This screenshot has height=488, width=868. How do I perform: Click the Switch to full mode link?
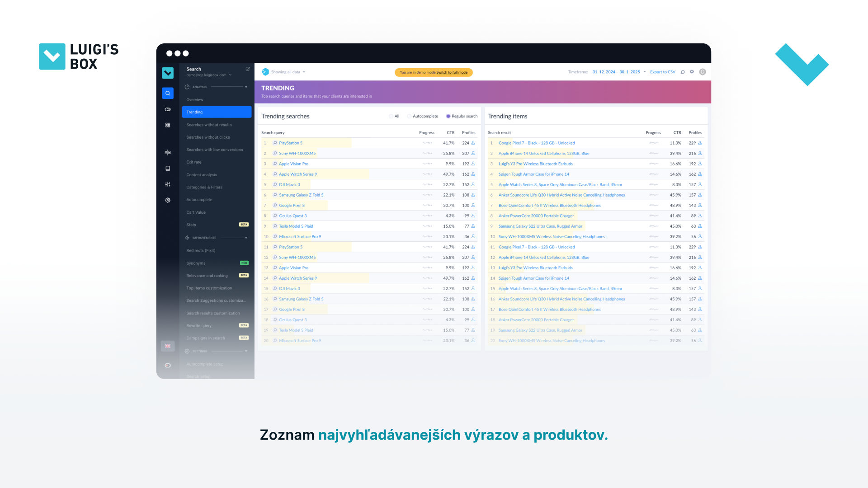(452, 72)
